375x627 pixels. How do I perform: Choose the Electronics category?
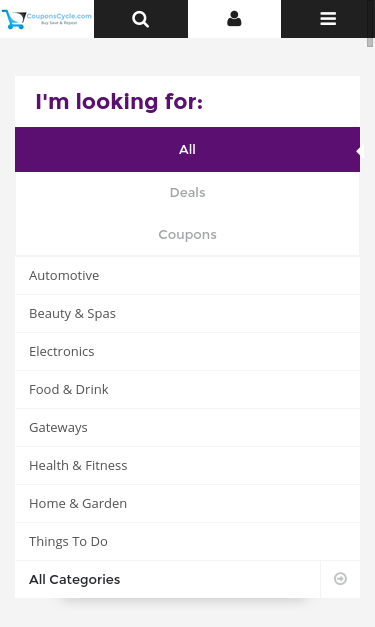point(187,351)
